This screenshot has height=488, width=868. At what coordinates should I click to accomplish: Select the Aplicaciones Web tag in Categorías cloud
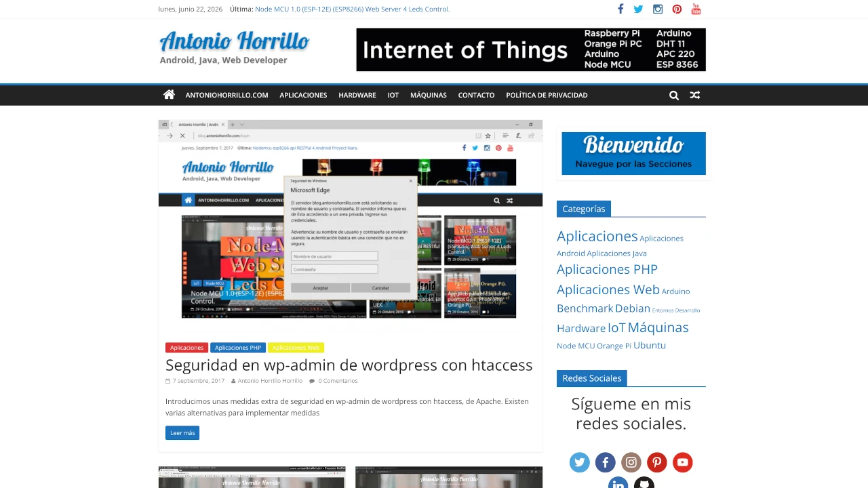[x=608, y=289]
